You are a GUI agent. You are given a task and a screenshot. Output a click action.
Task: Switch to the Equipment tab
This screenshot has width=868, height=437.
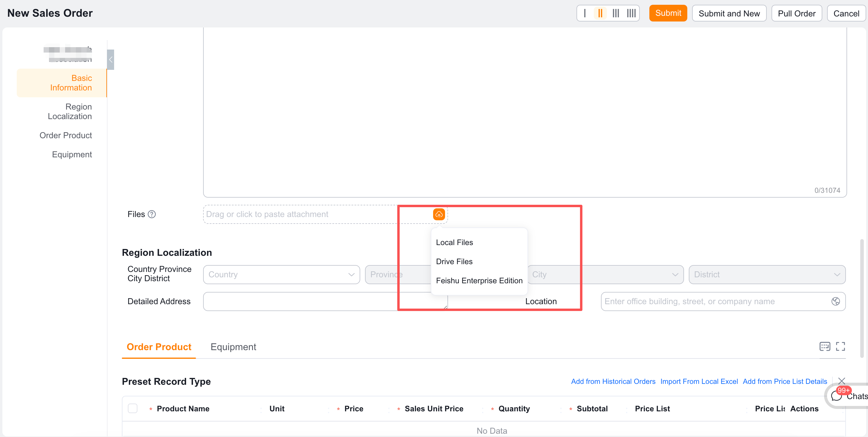click(x=233, y=347)
